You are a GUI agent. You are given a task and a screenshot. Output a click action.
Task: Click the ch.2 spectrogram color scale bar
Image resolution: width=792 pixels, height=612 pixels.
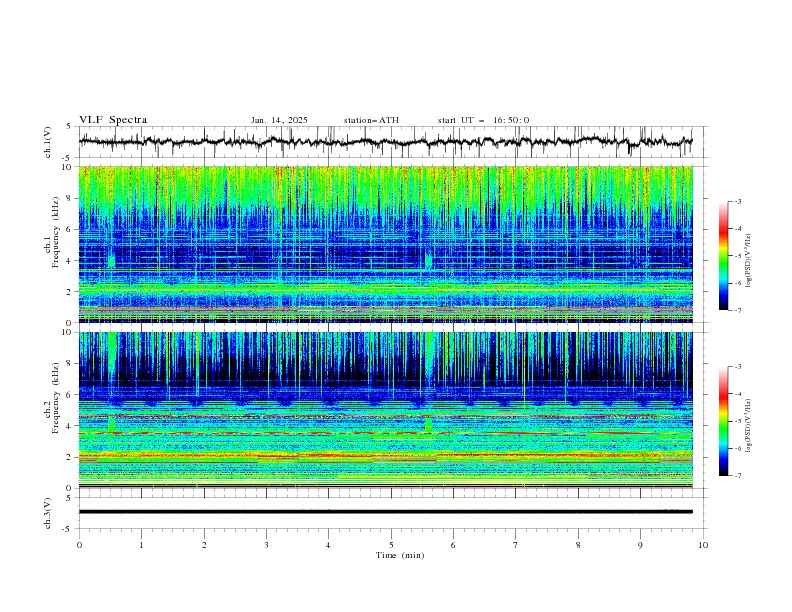(x=723, y=421)
